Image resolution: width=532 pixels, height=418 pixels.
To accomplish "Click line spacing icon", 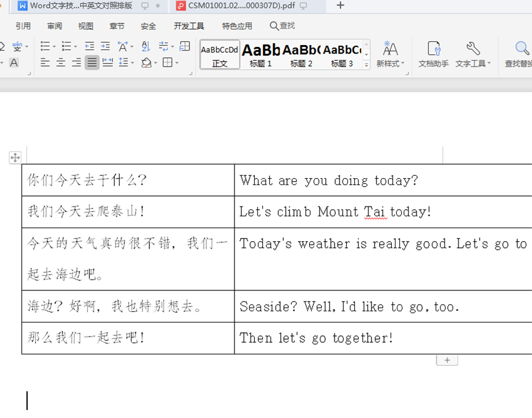I will 123,62.
